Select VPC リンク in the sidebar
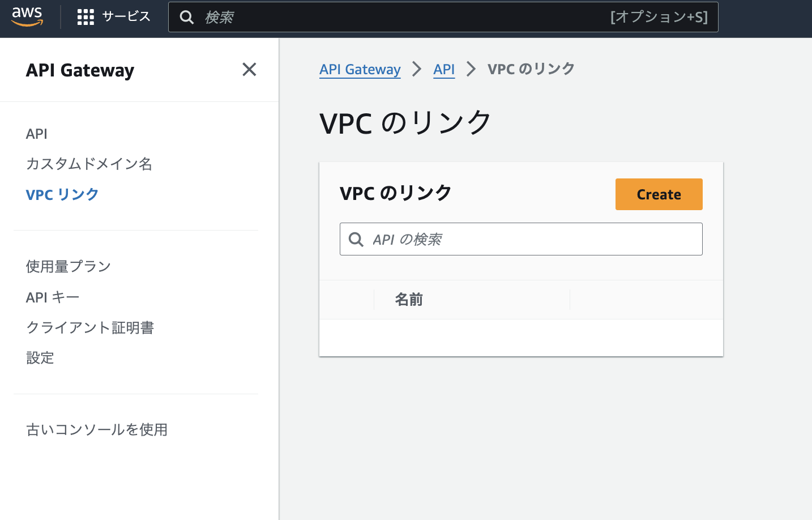Viewport: 812px width, 520px height. point(62,194)
